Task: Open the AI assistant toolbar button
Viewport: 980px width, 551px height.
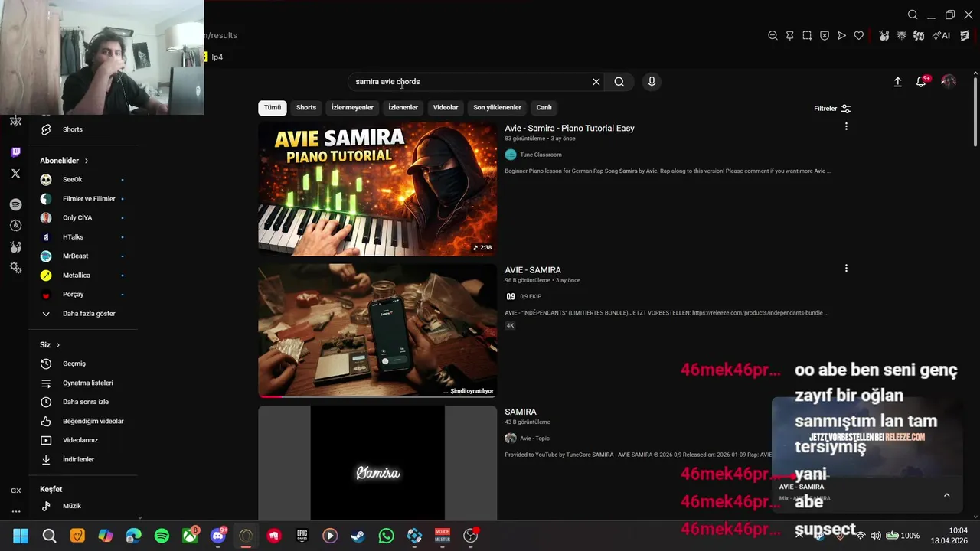Action: pyautogui.click(x=942, y=35)
